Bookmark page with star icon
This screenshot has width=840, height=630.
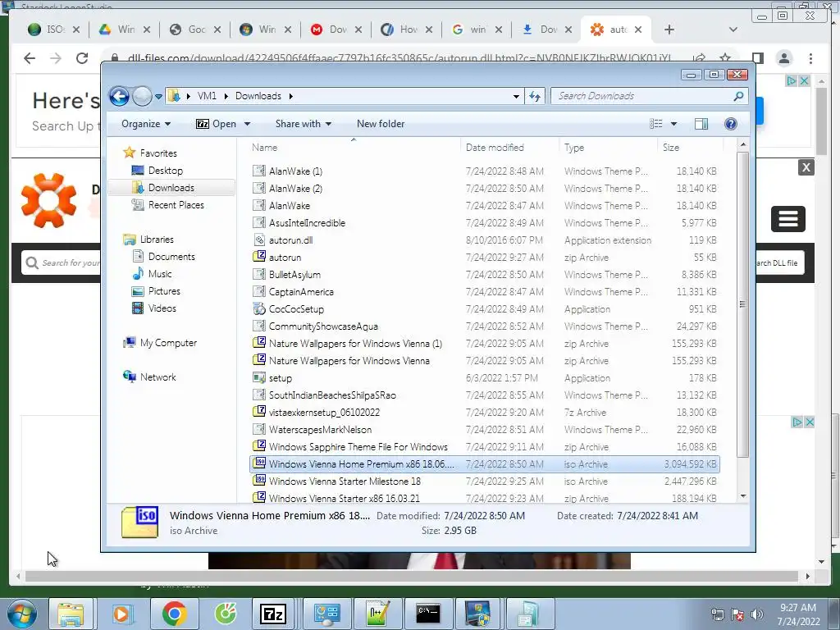click(x=725, y=58)
